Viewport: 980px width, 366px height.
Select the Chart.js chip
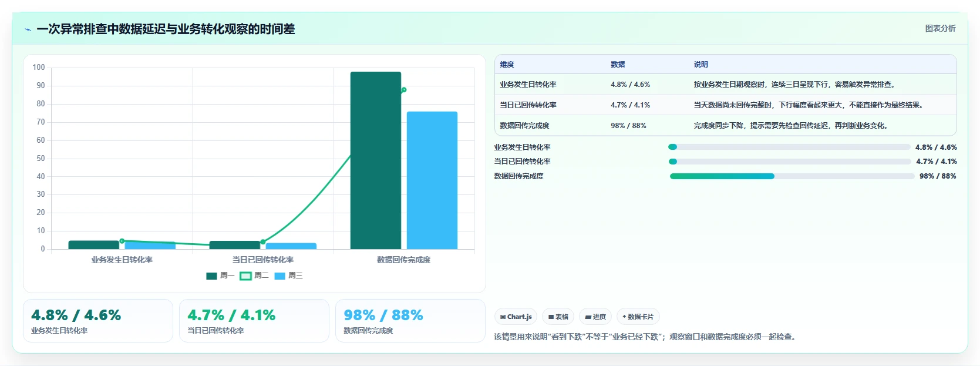point(516,317)
